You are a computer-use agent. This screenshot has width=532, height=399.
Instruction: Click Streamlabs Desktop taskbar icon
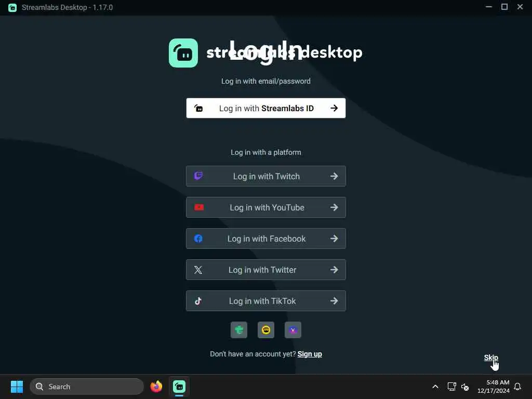click(179, 387)
